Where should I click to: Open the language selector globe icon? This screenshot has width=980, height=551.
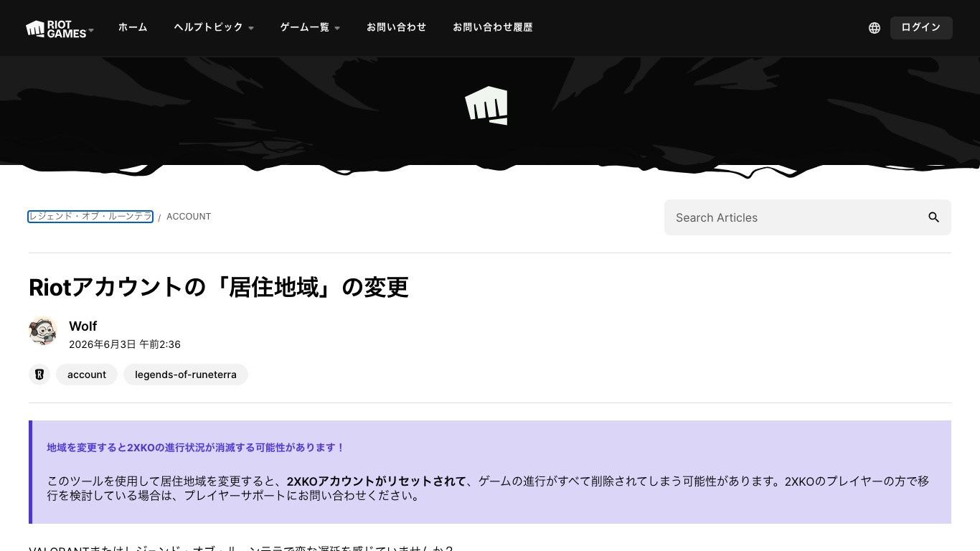pos(874,28)
